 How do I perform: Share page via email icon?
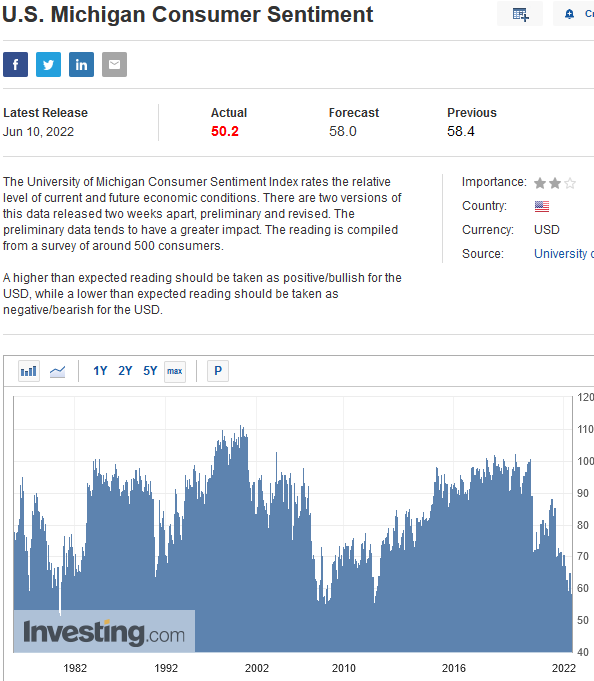coord(114,65)
